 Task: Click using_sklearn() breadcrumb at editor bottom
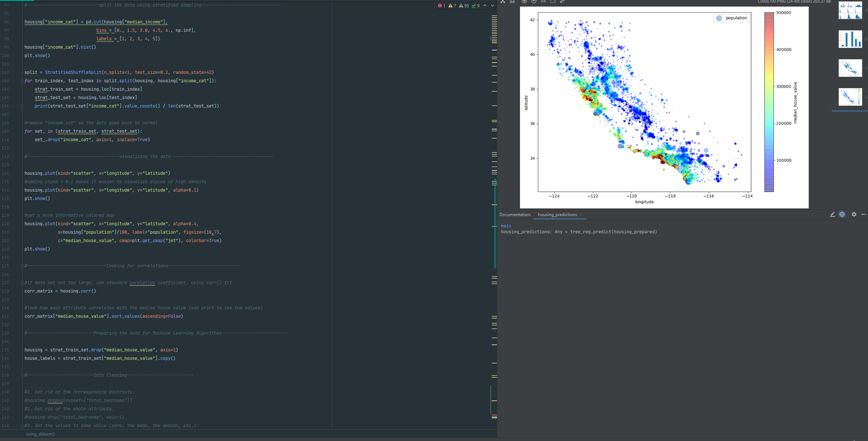(40, 434)
